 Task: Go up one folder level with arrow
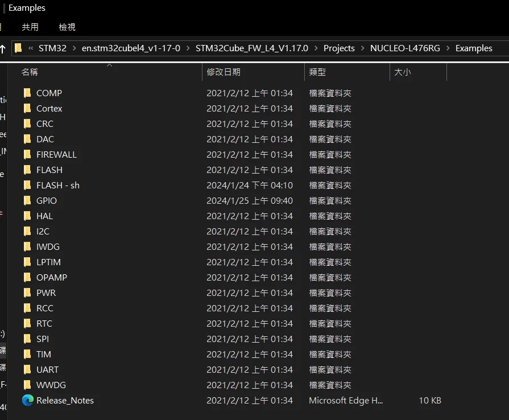pyautogui.click(x=3, y=49)
